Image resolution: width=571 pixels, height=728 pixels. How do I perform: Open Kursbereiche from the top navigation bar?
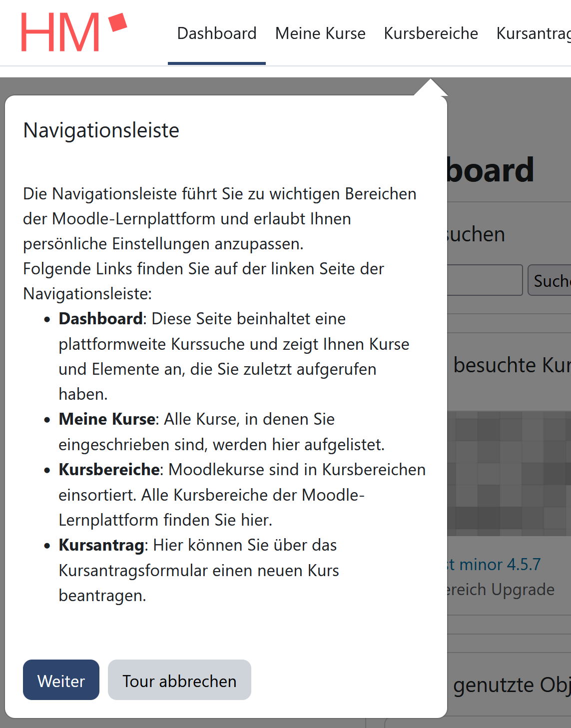431,33
